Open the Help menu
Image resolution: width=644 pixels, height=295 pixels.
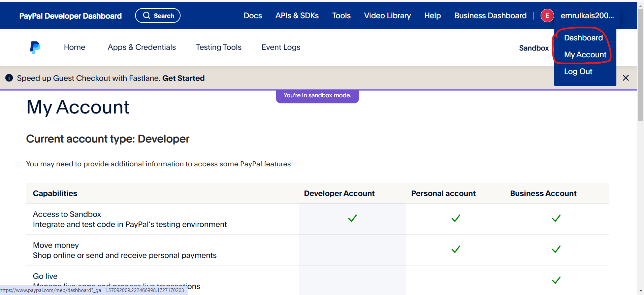tap(432, 15)
